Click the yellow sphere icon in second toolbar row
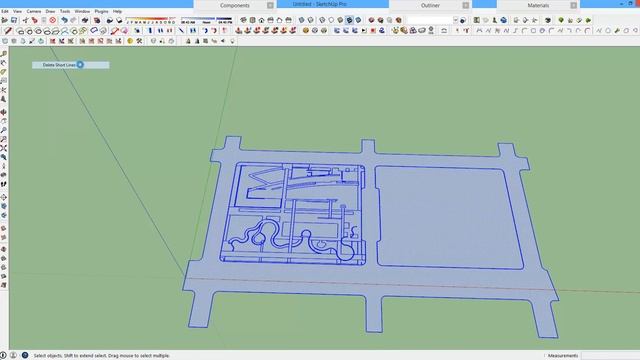Viewport: 640px width, 360px height. [x=305, y=31]
